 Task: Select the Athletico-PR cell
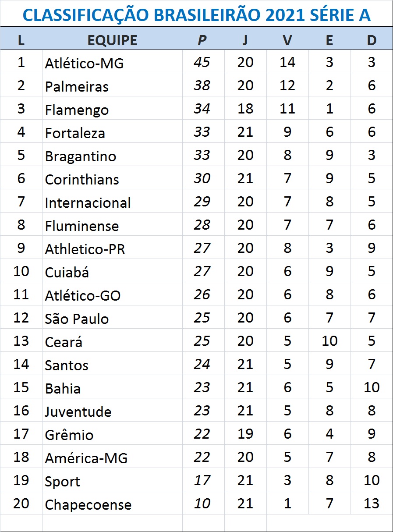pyautogui.click(x=85, y=249)
